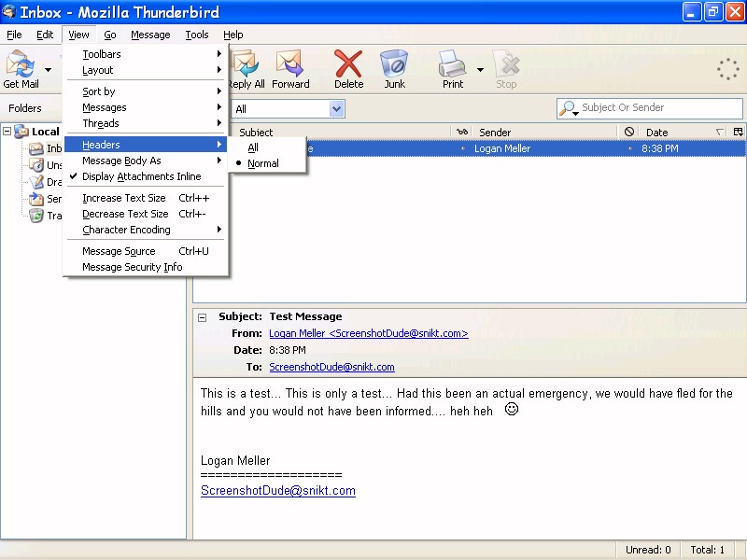
Task: Choose Message Security Info
Action: (147, 267)
